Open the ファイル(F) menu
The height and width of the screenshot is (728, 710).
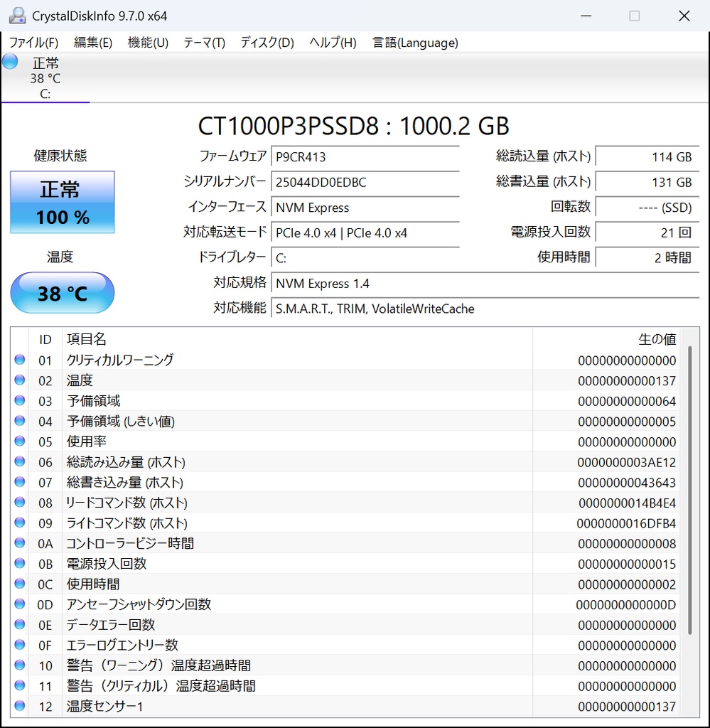click(x=34, y=43)
